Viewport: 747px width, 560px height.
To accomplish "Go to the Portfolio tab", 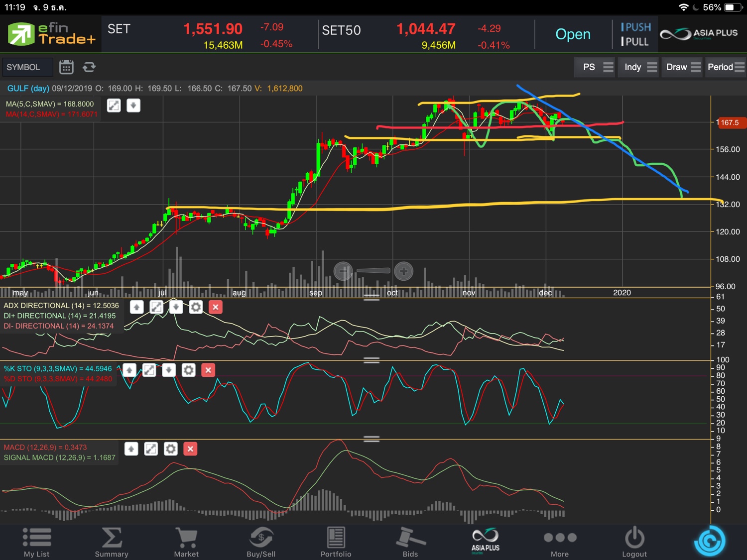I will (336, 542).
